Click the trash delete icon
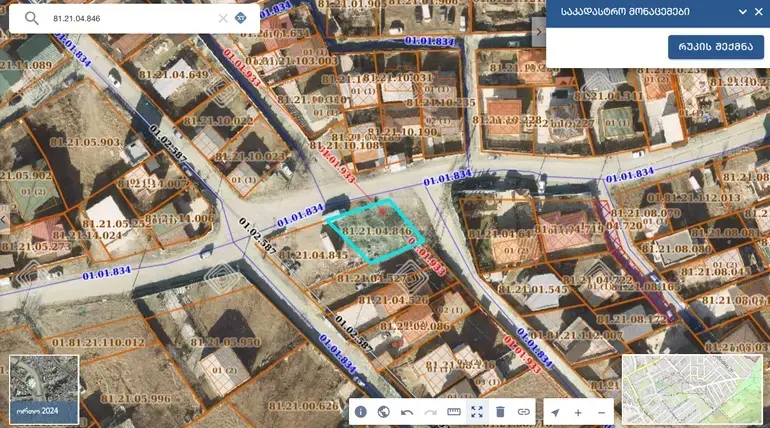770x428 pixels. [x=500, y=412]
